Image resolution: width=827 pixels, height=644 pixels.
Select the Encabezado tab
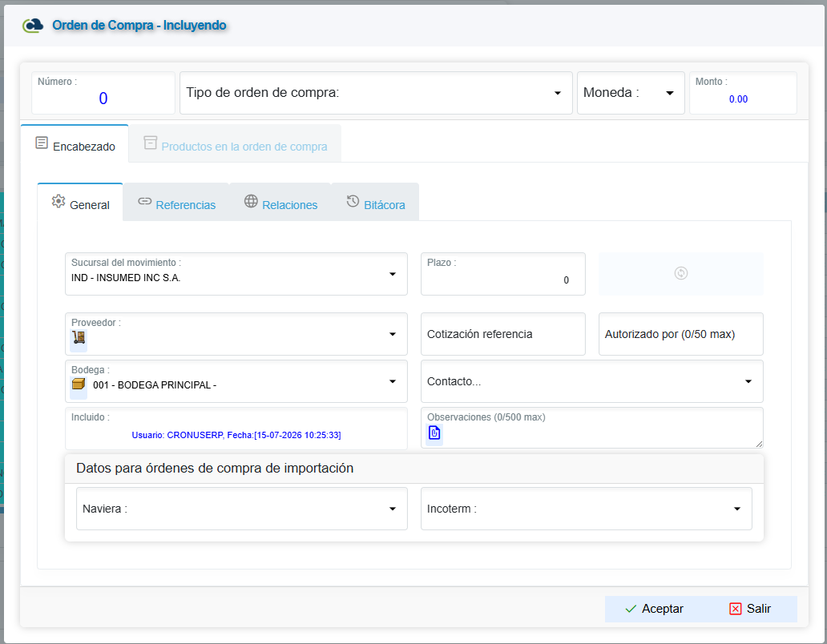click(x=75, y=144)
